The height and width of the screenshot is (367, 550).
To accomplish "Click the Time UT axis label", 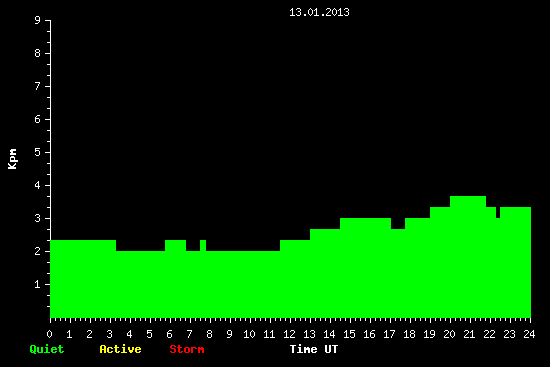I will (314, 349).
